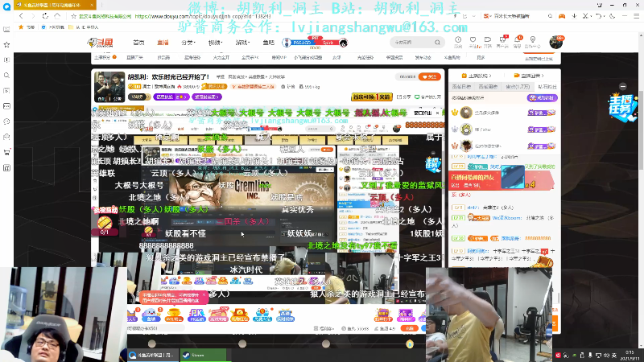The image size is (644, 362).
Task: Click the browser address bar URL
Action: click(x=203, y=16)
